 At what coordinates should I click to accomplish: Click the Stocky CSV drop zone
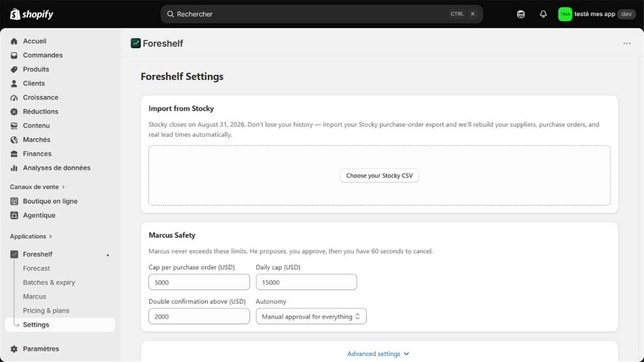tap(379, 175)
